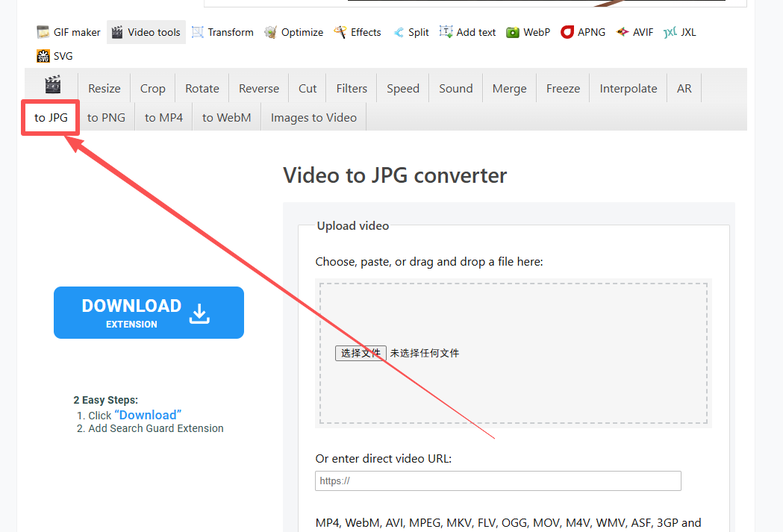Image resolution: width=783 pixels, height=532 pixels.
Task: Select the Video tools menu
Action: click(146, 32)
